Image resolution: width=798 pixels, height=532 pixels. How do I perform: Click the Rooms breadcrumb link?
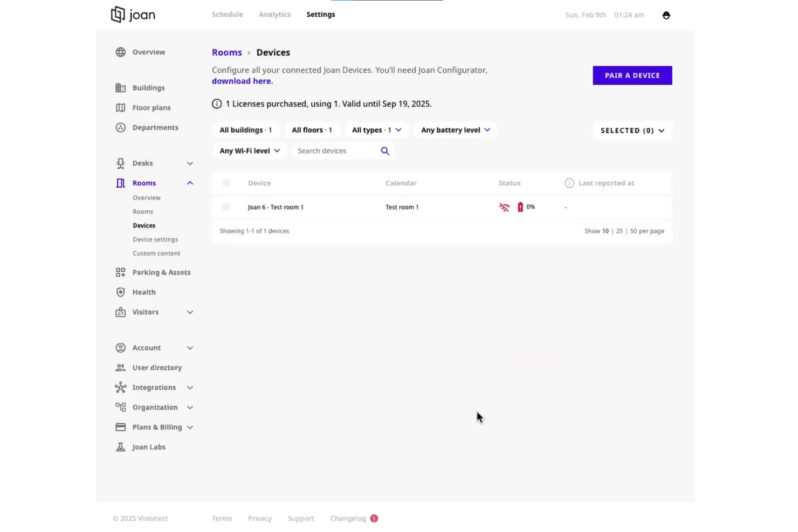(227, 52)
